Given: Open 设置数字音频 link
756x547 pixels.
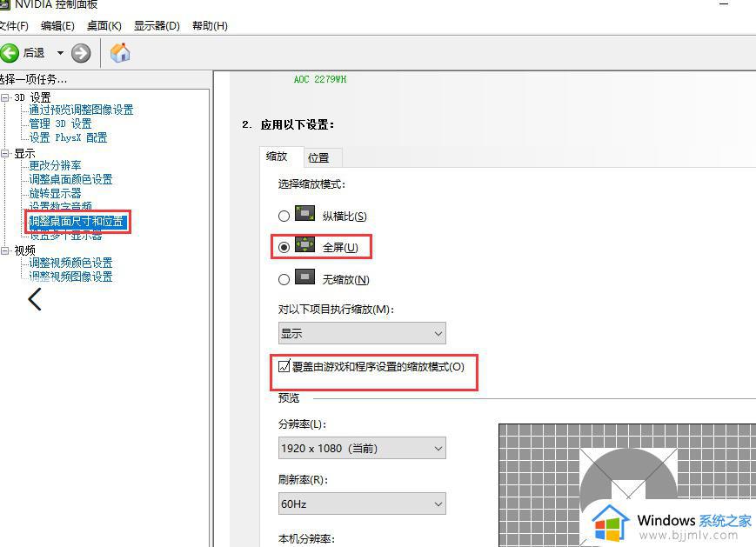Looking at the screenshot, I should coord(60,206).
